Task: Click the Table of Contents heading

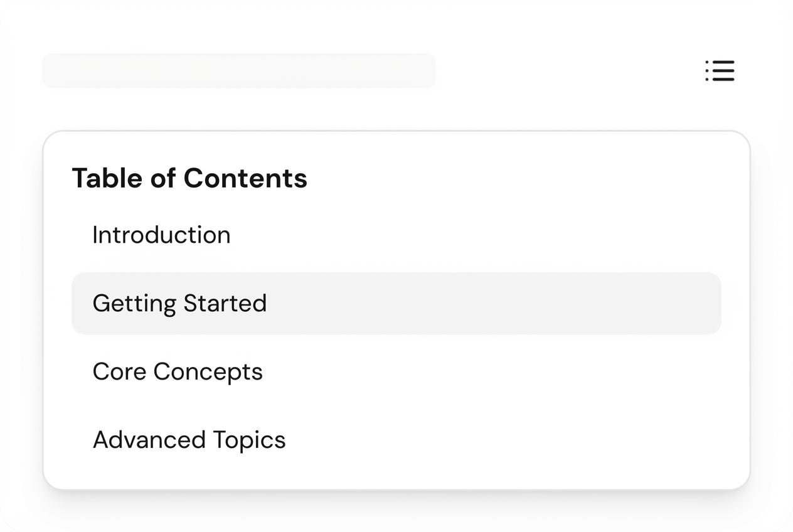Action: click(190, 178)
